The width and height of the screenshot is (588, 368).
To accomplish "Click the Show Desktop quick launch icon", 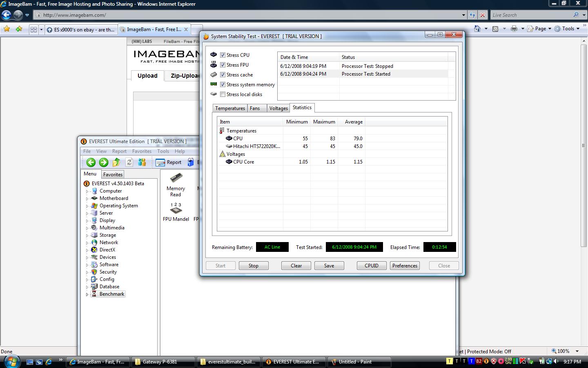I will point(30,362).
